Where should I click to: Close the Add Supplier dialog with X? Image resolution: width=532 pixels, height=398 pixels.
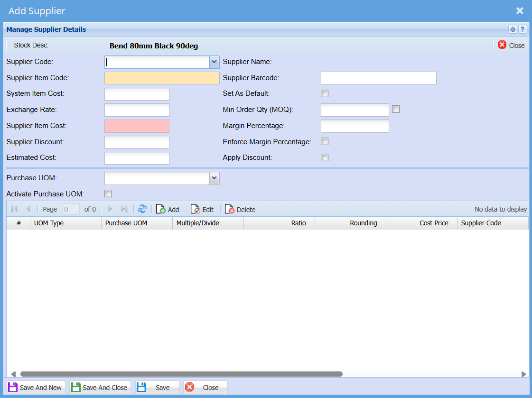click(520, 11)
